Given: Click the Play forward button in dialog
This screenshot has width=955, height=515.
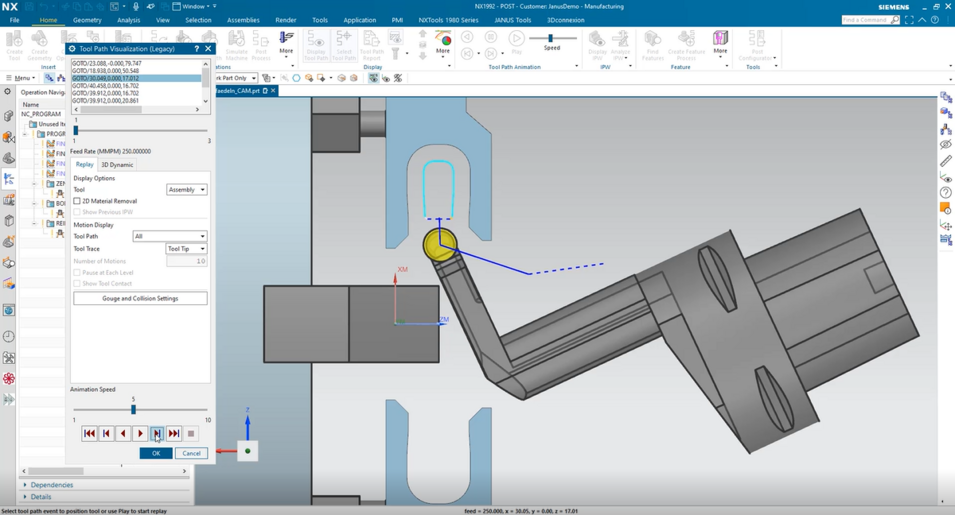Looking at the screenshot, I should coord(140,433).
